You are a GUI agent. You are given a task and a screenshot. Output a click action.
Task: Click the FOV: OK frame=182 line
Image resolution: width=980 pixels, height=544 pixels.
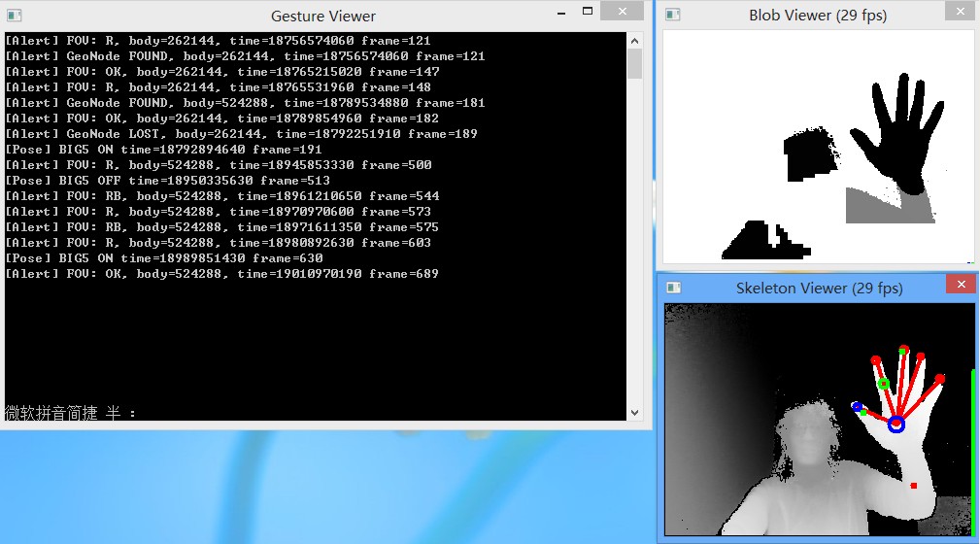pos(221,119)
